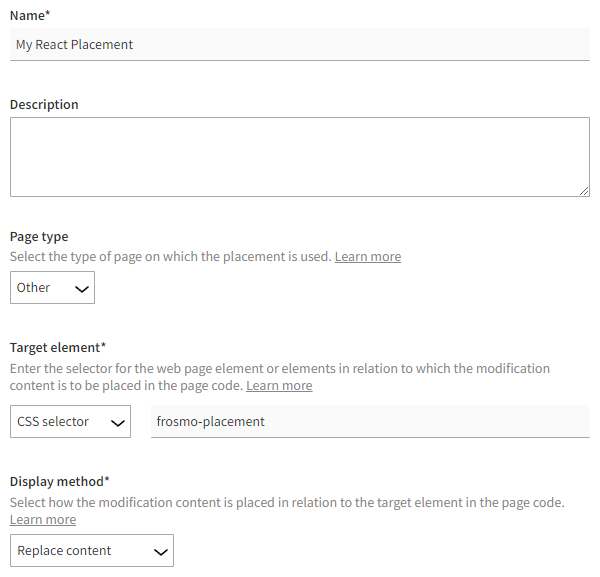
Task: Expand the CSS selector dropdown
Action: point(70,422)
